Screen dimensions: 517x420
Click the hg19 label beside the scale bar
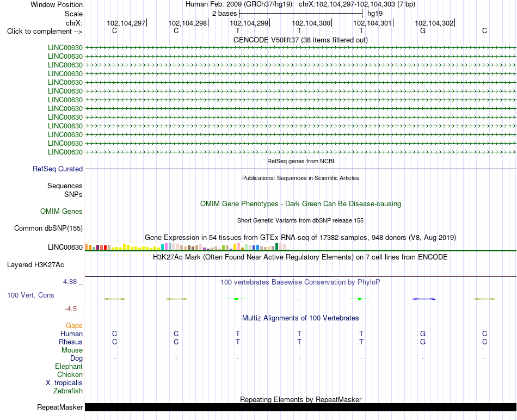[x=375, y=14]
